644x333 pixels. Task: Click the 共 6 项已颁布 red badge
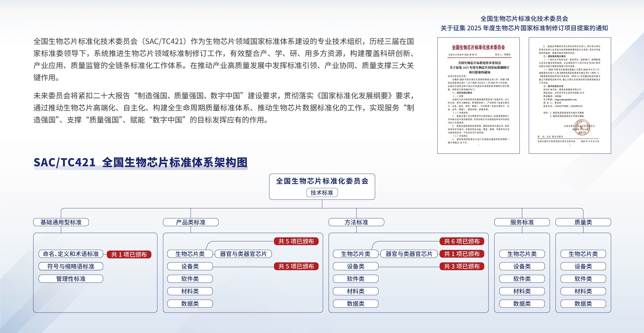click(x=462, y=241)
